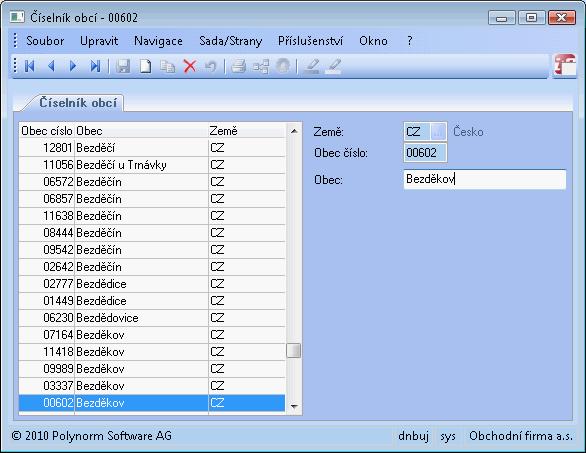Image resolution: width=586 pixels, height=453 pixels.
Task: Click the Obec číslo column header
Action: [x=47, y=131]
